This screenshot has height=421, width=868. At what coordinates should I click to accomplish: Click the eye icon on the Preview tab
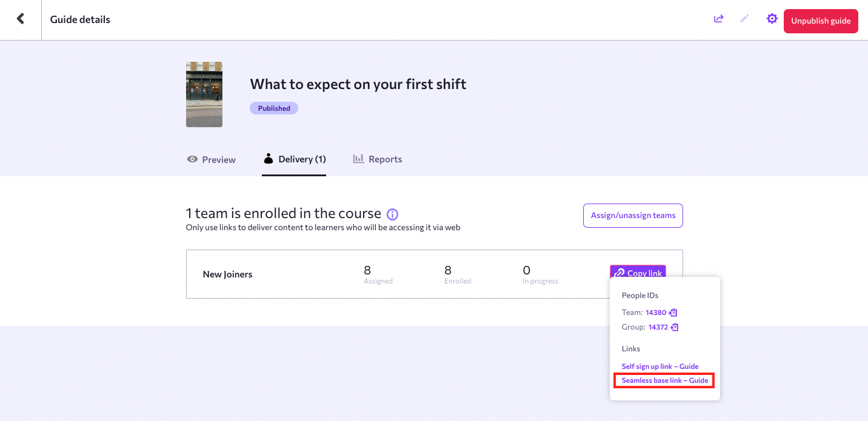(x=192, y=159)
